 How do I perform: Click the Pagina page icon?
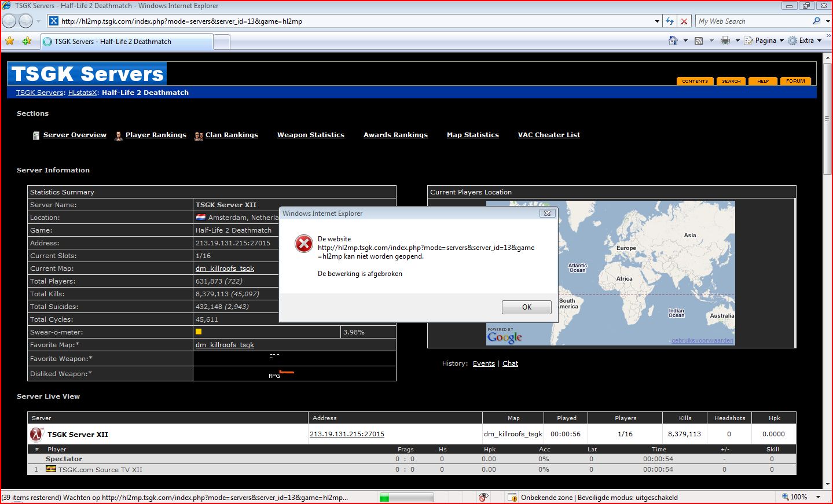click(x=748, y=41)
